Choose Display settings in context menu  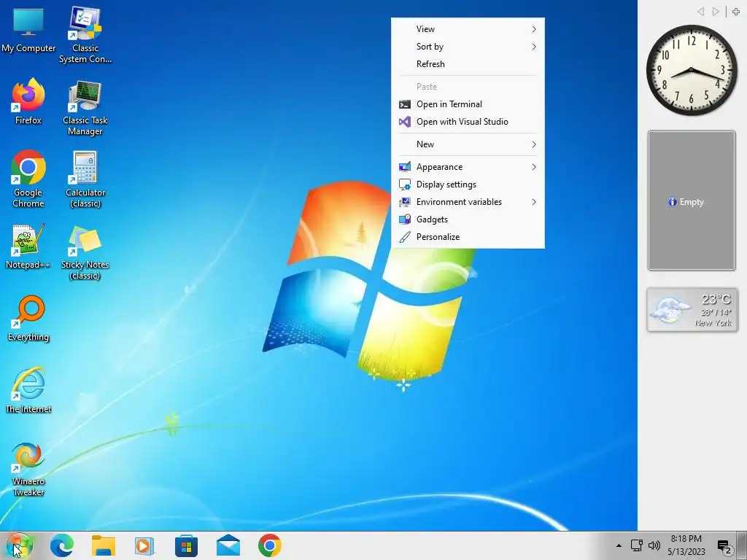[x=468, y=184]
